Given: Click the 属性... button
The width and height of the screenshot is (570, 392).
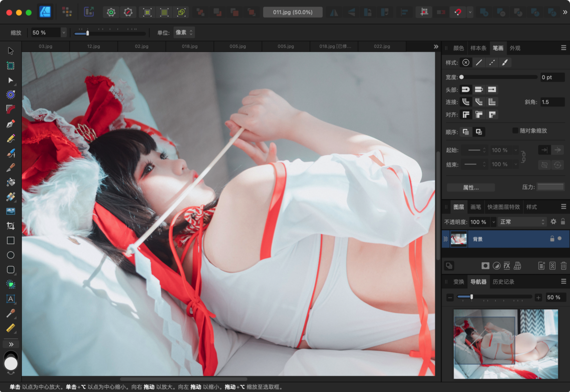Looking at the screenshot, I should [471, 188].
